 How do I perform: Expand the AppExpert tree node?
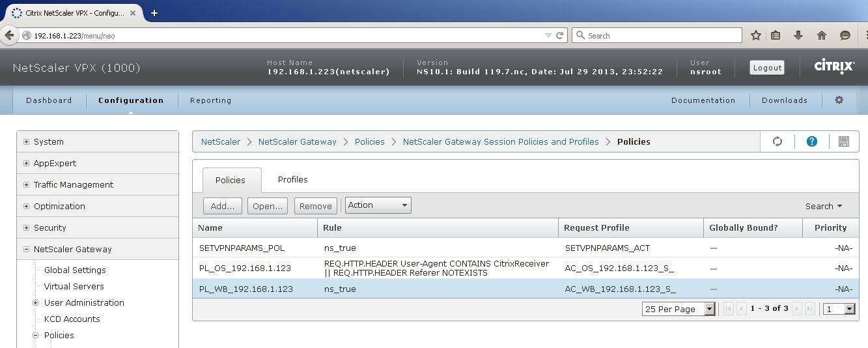27,163
